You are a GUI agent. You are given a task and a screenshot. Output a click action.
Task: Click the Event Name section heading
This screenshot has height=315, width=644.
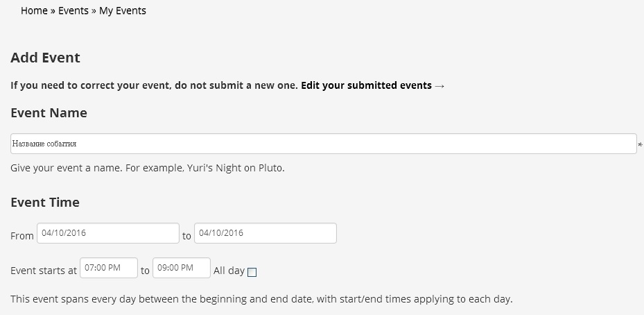(49, 112)
